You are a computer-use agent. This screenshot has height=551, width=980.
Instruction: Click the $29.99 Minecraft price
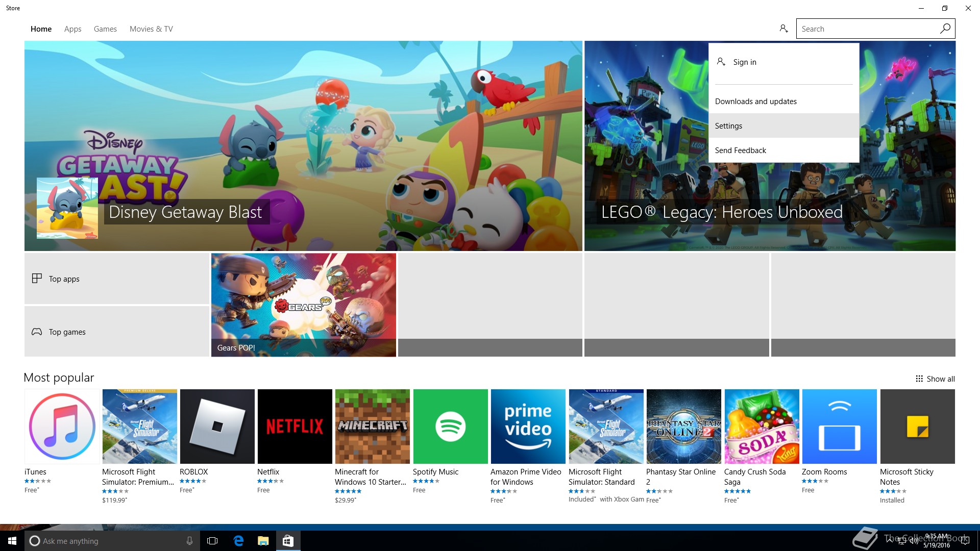[x=346, y=500]
